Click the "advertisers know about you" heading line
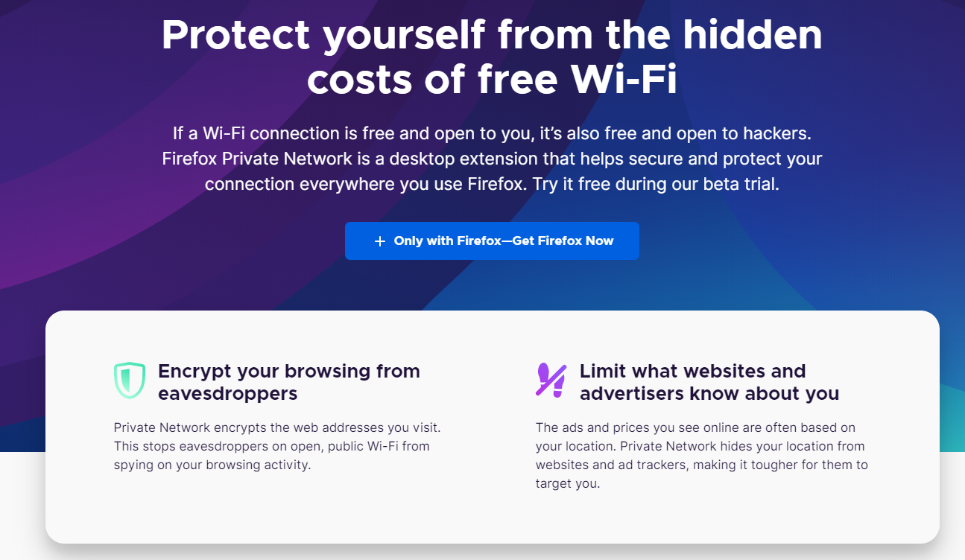The height and width of the screenshot is (560, 965). tap(709, 394)
